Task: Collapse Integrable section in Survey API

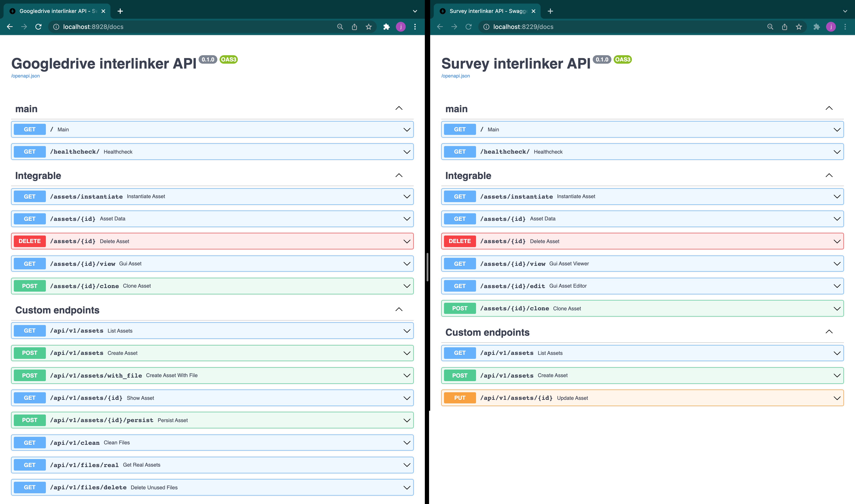Action: point(829,175)
